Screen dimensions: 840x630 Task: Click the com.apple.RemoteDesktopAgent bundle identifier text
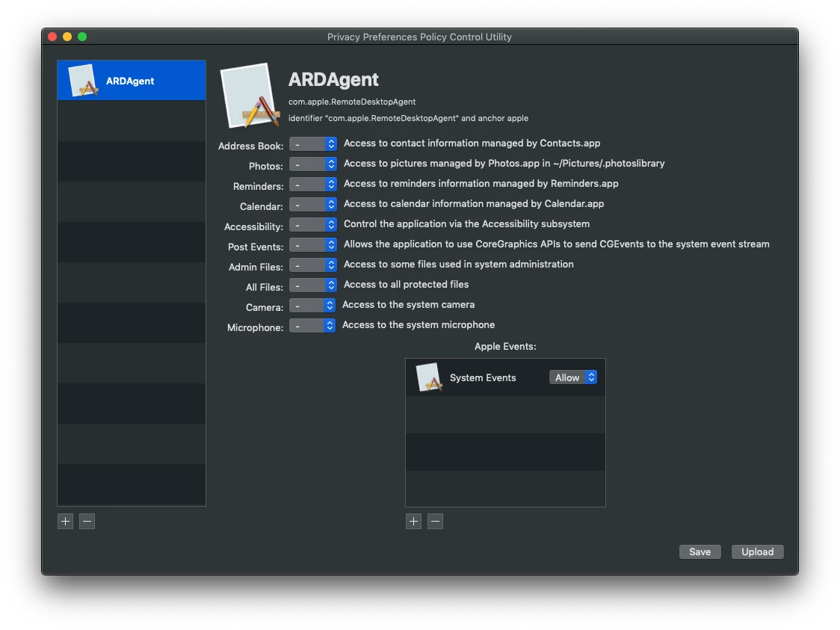(352, 102)
